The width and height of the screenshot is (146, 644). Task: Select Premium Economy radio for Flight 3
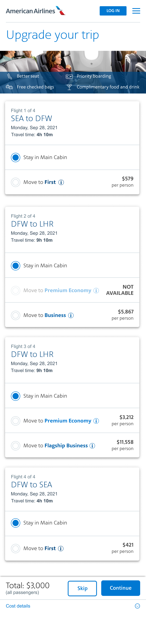point(16,421)
